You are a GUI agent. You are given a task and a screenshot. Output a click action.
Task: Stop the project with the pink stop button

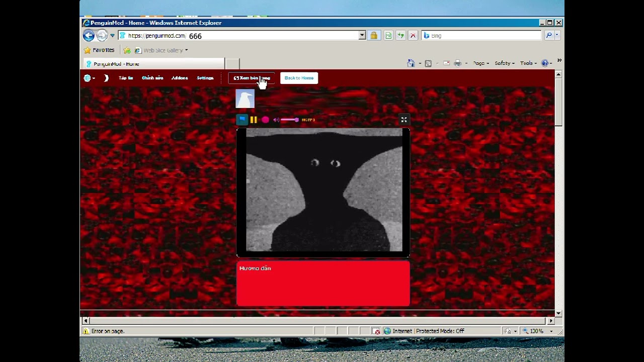[265, 120]
